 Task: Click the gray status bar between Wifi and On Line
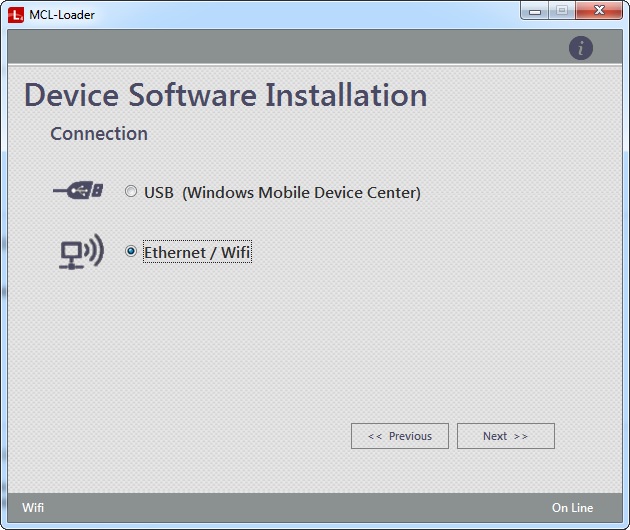[300, 508]
